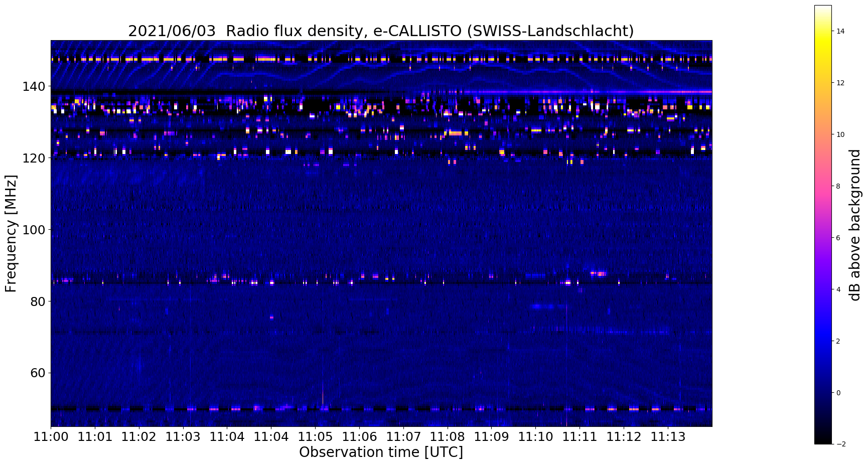Click the 'dB above background' colorbar label
This screenshot has height=465, width=868.
[855, 225]
